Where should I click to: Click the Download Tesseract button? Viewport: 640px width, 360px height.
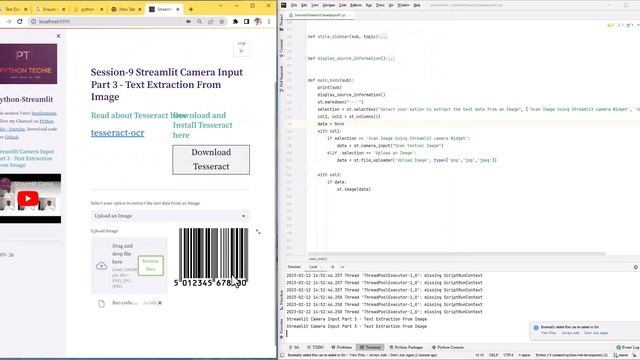pos(211,160)
